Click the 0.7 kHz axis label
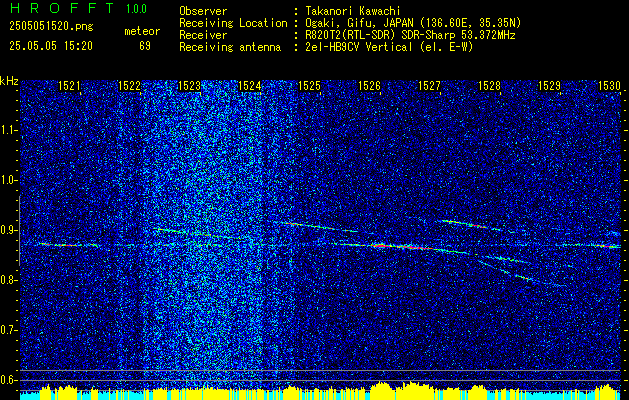Image resolution: width=629 pixels, height=400 pixels. (8, 330)
